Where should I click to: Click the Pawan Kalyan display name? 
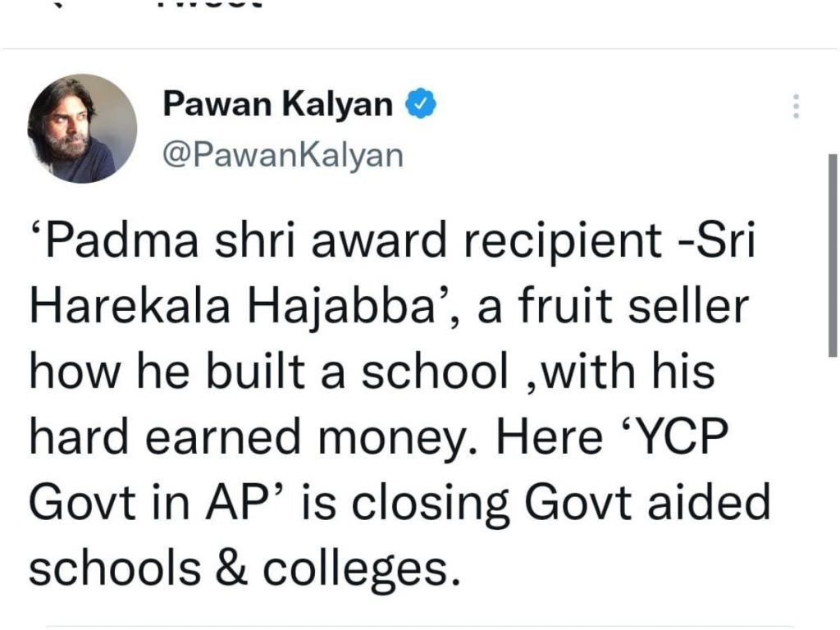(x=279, y=104)
